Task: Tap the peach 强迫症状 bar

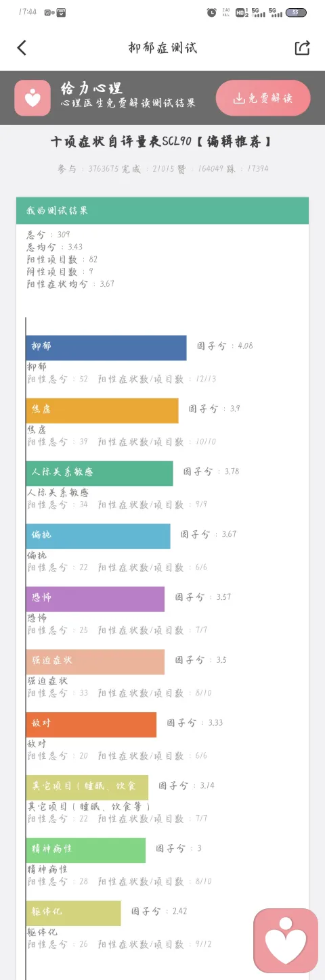Action: [95, 662]
